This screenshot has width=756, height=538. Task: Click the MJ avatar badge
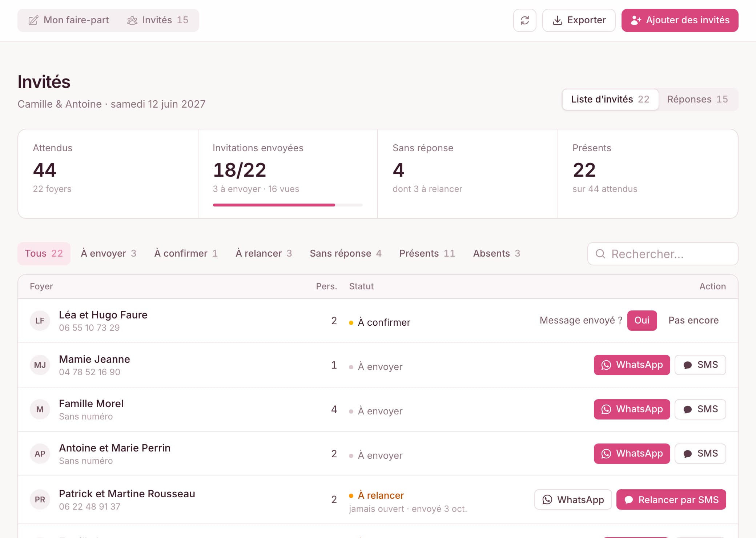40,365
